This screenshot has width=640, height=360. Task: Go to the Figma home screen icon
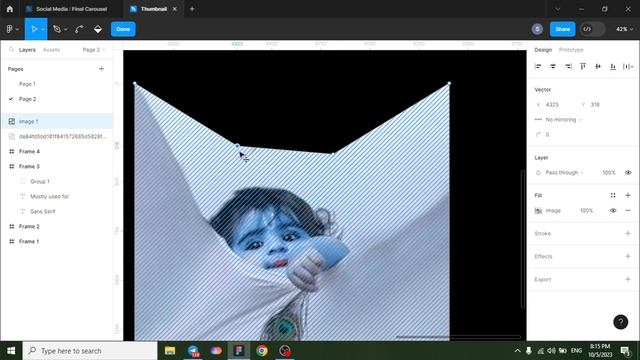[x=9, y=9]
